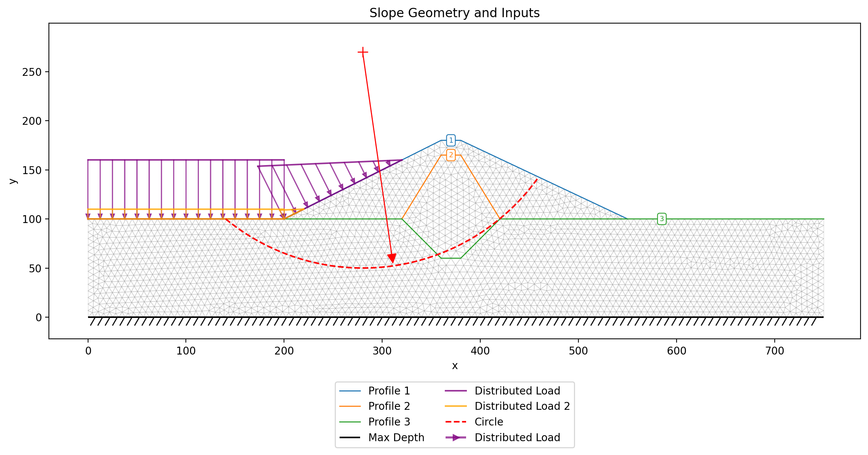
Task: Click the Distributed Load 2 legend entry
Action: pos(508,406)
